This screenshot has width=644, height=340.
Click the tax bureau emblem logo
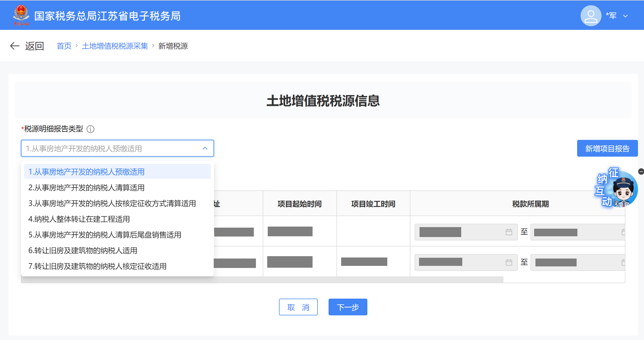[x=21, y=15]
